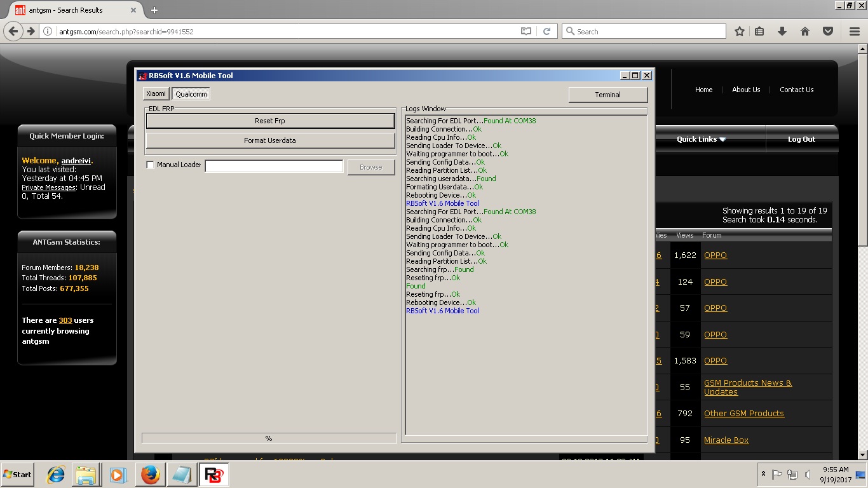
Task: Select RBSoft taskbar icon
Action: click(214, 475)
